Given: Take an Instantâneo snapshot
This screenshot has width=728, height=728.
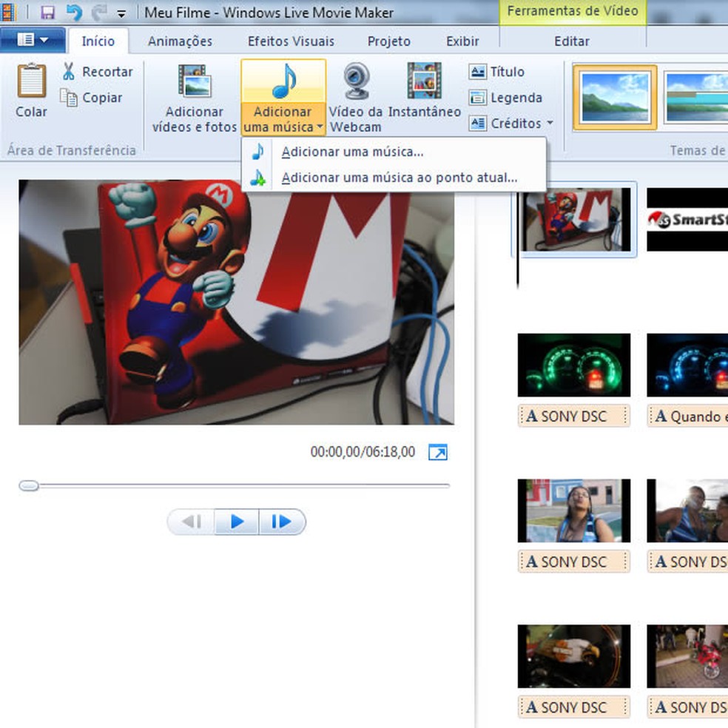Looking at the screenshot, I should click(424, 81).
